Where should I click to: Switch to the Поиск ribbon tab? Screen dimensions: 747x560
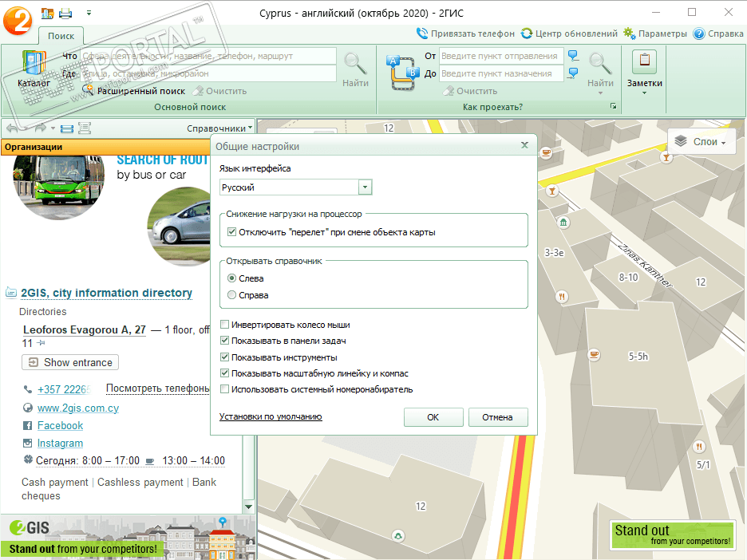[x=61, y=36]
